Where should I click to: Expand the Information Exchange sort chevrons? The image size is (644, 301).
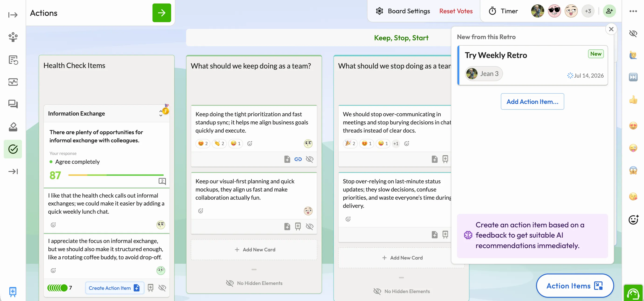[161, 113]
